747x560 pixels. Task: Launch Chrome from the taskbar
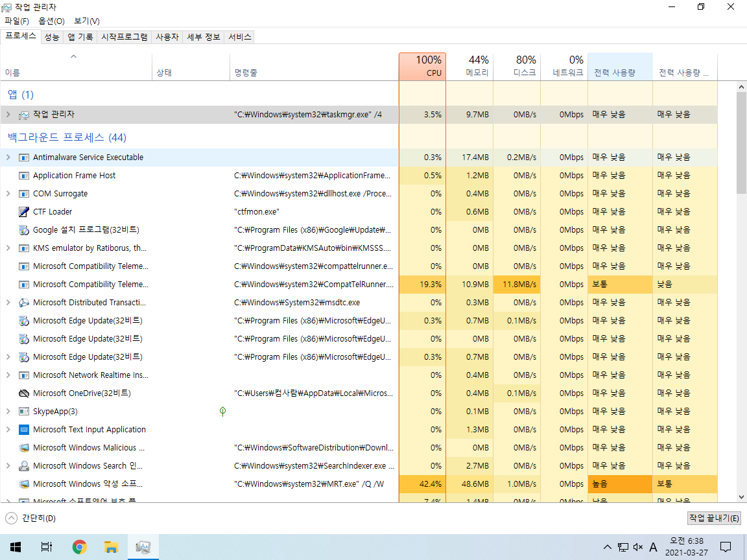coord(80,546)
